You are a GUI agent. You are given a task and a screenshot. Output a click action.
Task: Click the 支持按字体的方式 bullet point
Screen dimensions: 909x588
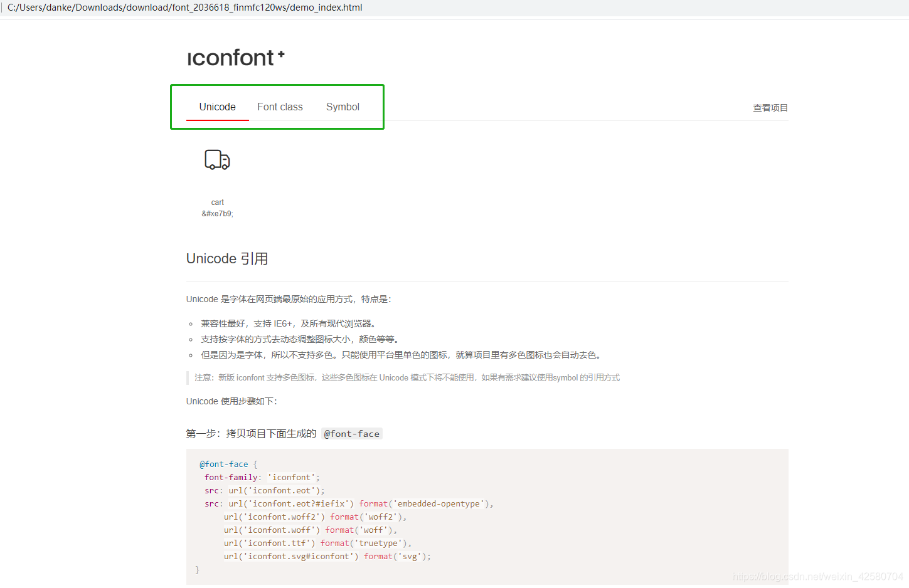300,340
